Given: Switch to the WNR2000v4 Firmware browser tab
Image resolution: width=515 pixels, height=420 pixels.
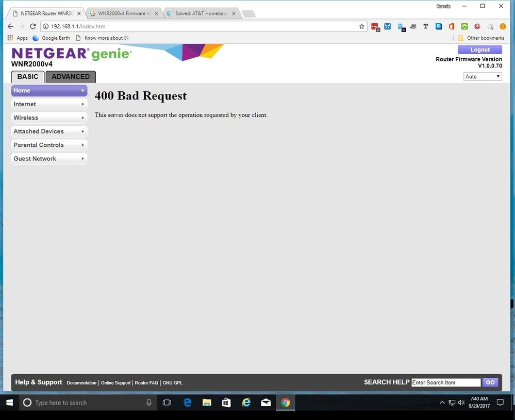Looking at the screenshot, I should [124, 13].
